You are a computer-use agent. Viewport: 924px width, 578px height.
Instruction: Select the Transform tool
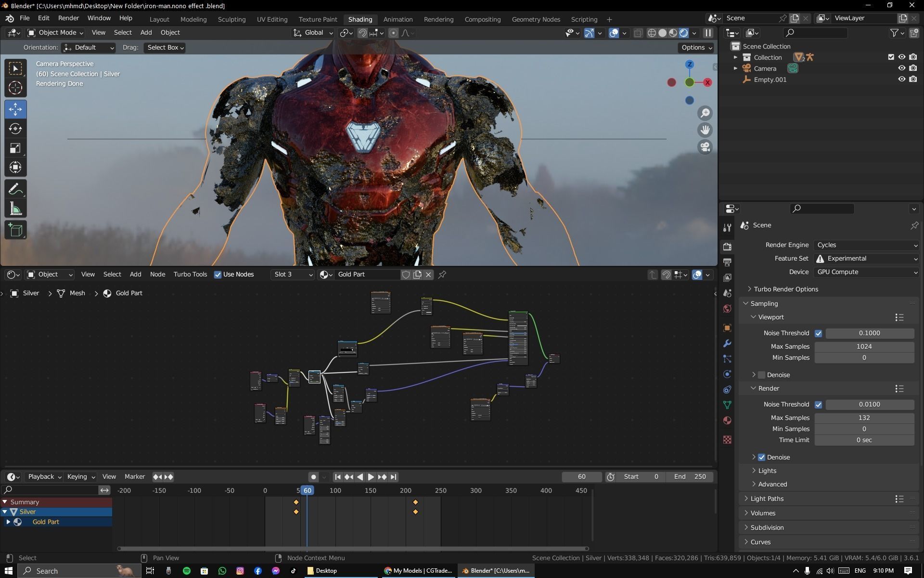(x=15, y=168)
